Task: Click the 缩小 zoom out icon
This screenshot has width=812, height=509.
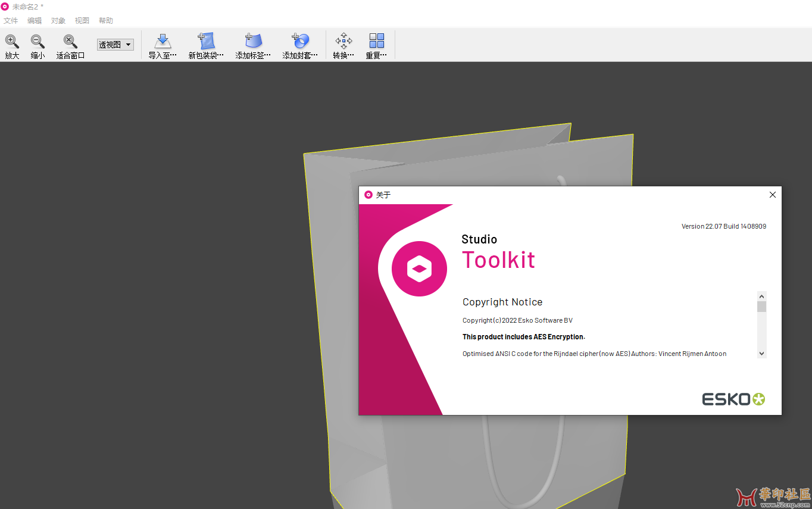Action: pos(38,41)
